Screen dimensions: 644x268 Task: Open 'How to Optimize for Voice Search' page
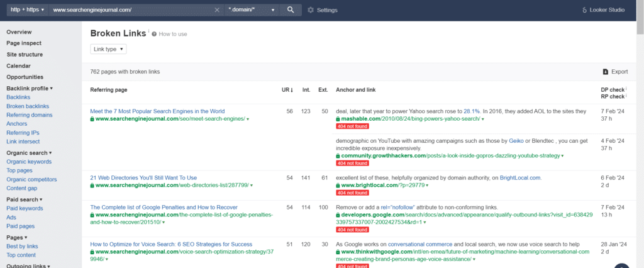coord(171,245)
